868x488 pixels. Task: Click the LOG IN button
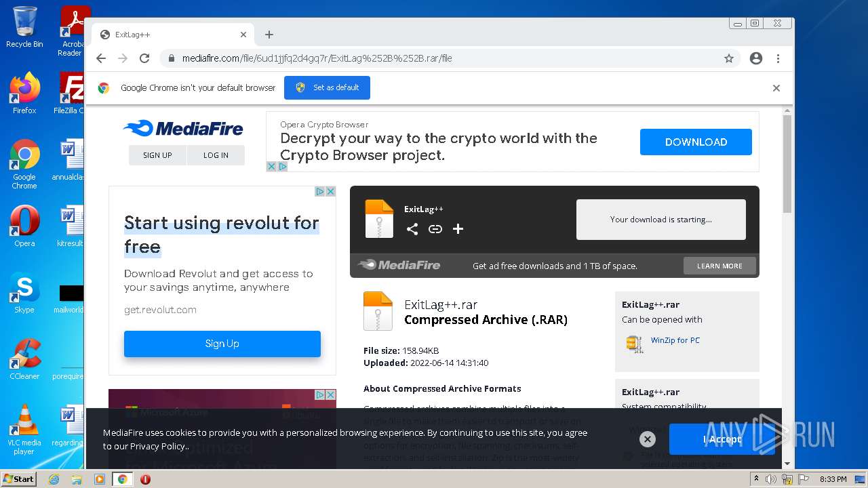click(216, 155)
